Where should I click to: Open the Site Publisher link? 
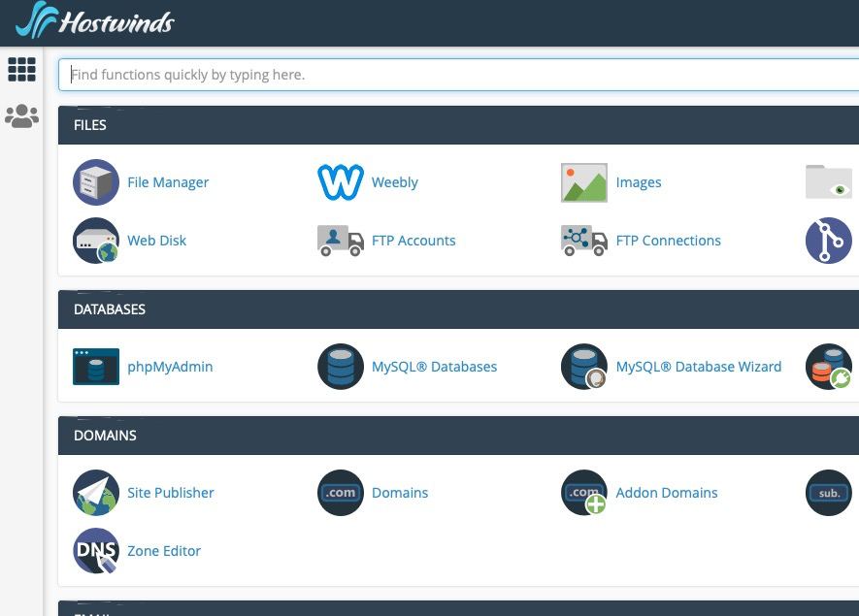(x=171, y=493)
